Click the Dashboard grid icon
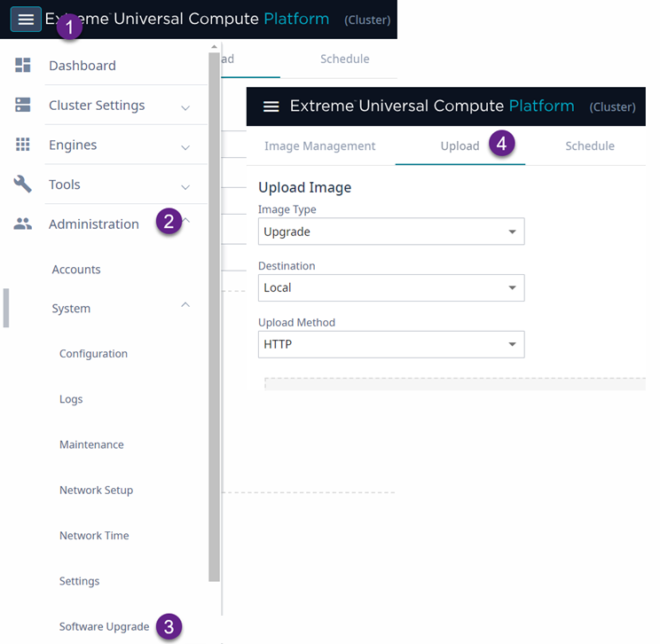 [23, 66]
